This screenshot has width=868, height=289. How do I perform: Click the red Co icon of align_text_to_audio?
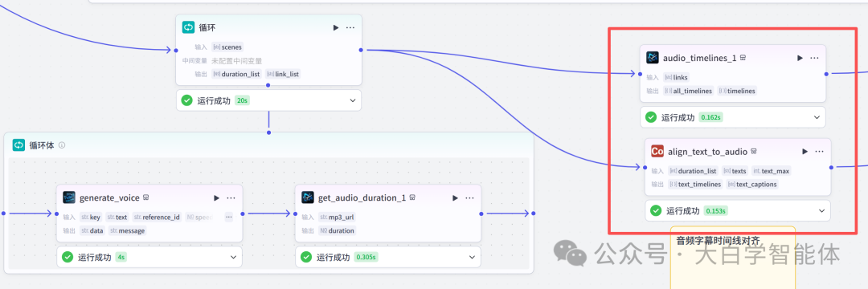click(657, 151)
